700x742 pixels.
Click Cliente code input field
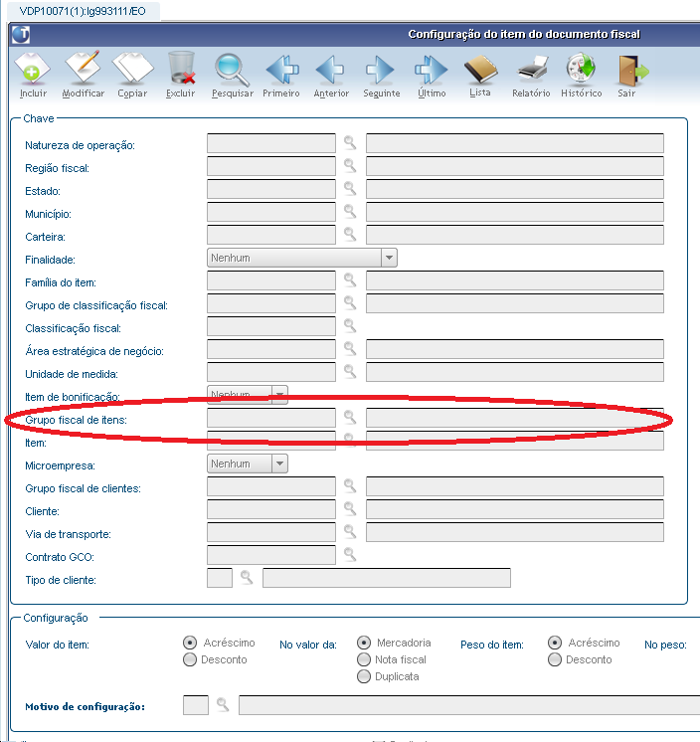click(271, 509)
